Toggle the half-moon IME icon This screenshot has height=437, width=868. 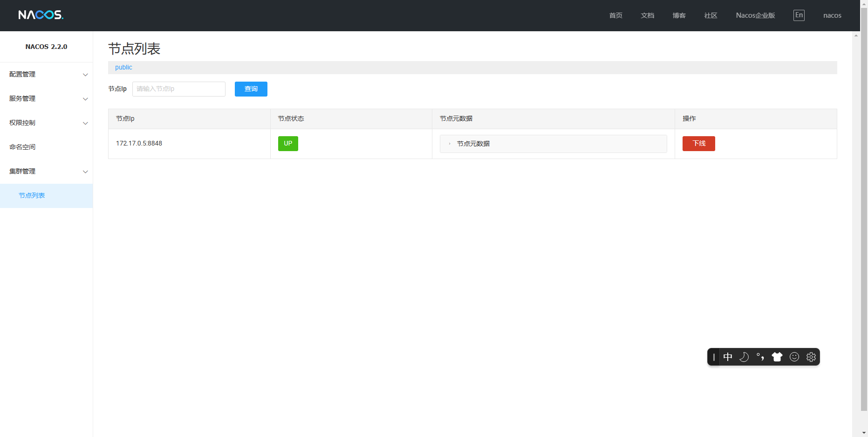click(x=744, y=357)
